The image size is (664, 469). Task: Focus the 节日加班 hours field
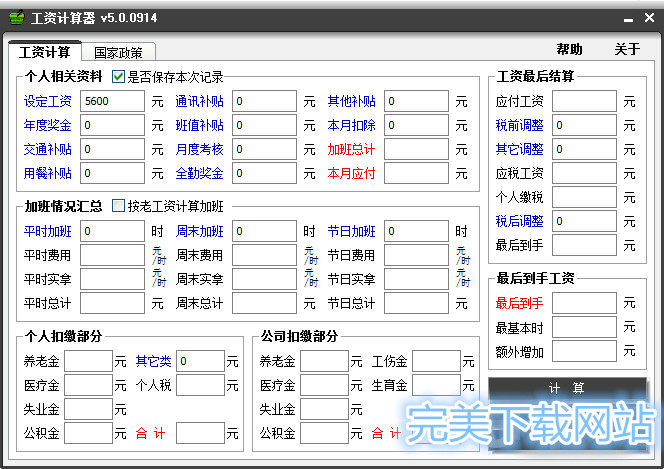tap(416, 231)
